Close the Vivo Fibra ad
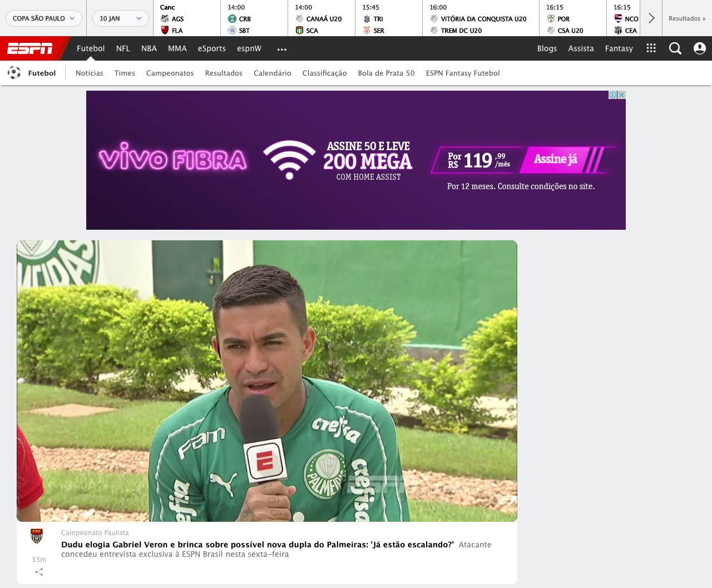The width and height of the screenshot is (712, 588). [x=622, y=95]
